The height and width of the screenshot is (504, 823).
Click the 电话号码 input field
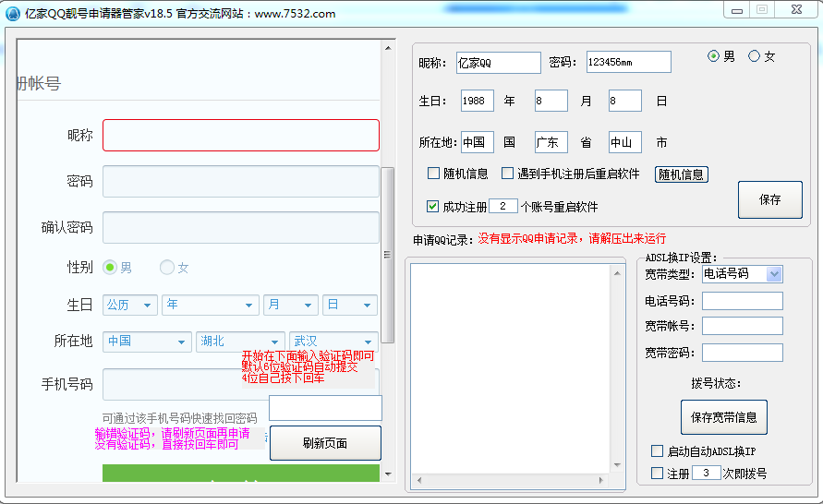[x=742, y=301]
